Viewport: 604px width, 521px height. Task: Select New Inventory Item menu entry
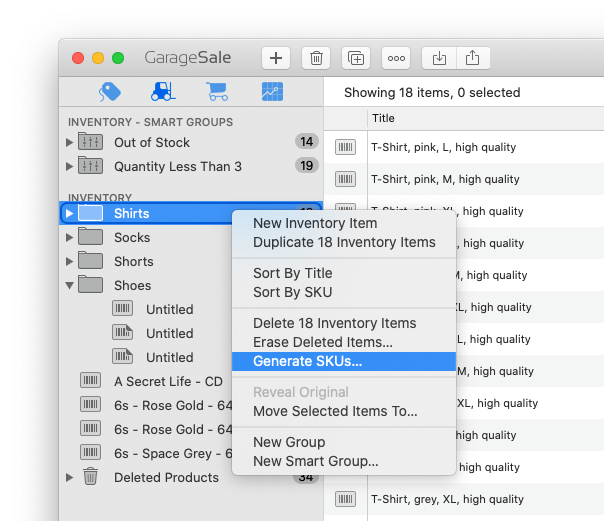(315, 223)
